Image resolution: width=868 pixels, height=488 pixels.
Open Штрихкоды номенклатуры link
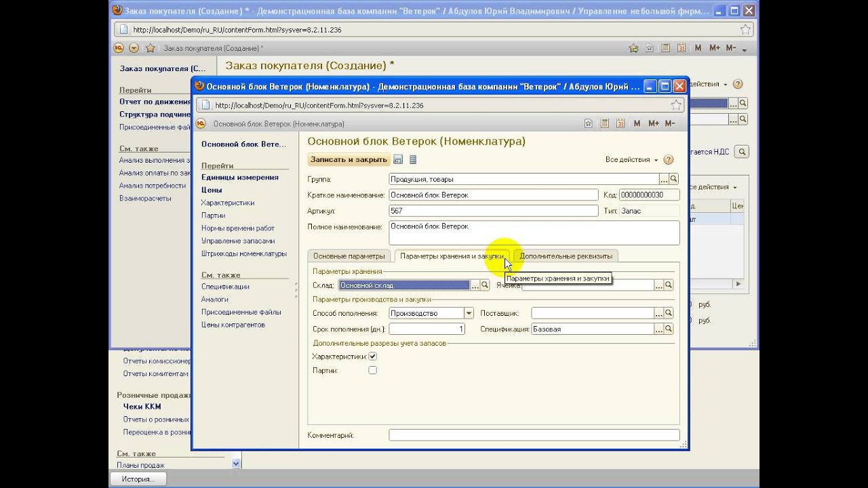(244, 254)
